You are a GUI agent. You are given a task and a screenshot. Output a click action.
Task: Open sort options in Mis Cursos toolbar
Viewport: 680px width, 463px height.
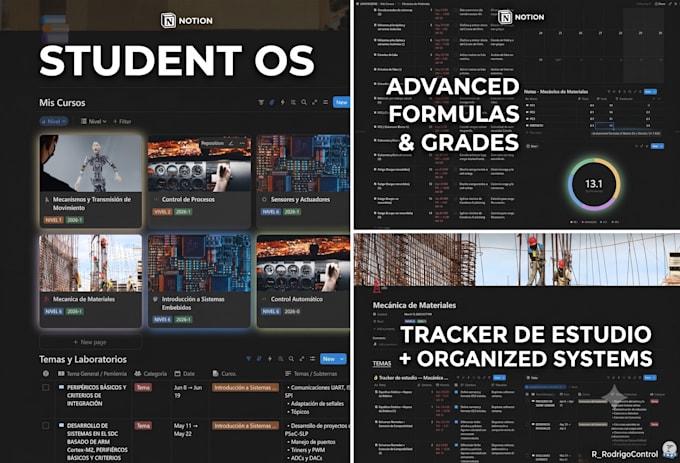tap(272, 102)
